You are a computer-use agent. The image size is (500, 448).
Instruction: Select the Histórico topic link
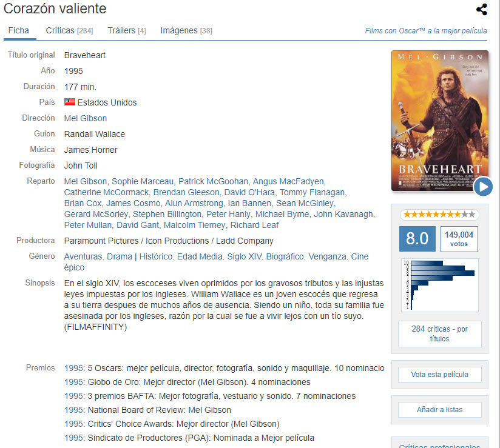pyautogui.click(x=155, y=256)
